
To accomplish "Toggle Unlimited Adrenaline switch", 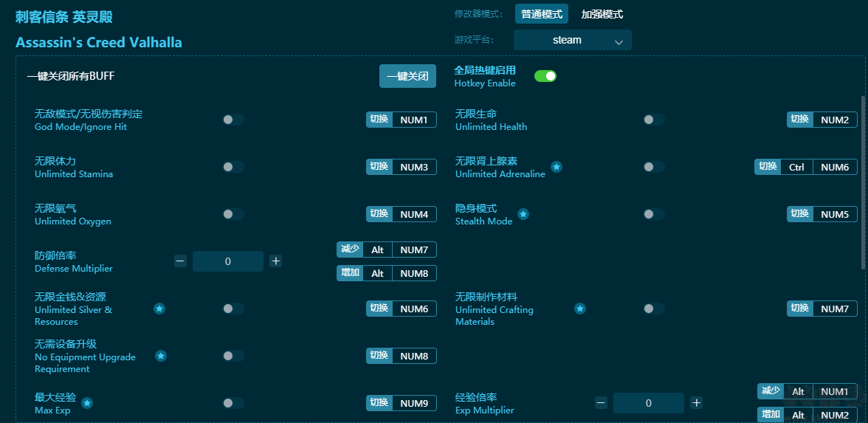I will coord(654,167).
